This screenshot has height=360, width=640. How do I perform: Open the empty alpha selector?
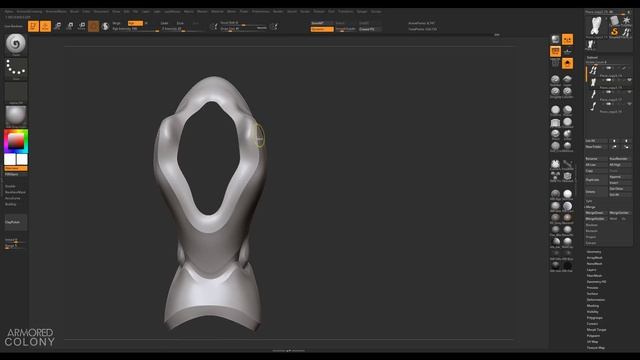(16, 93)
